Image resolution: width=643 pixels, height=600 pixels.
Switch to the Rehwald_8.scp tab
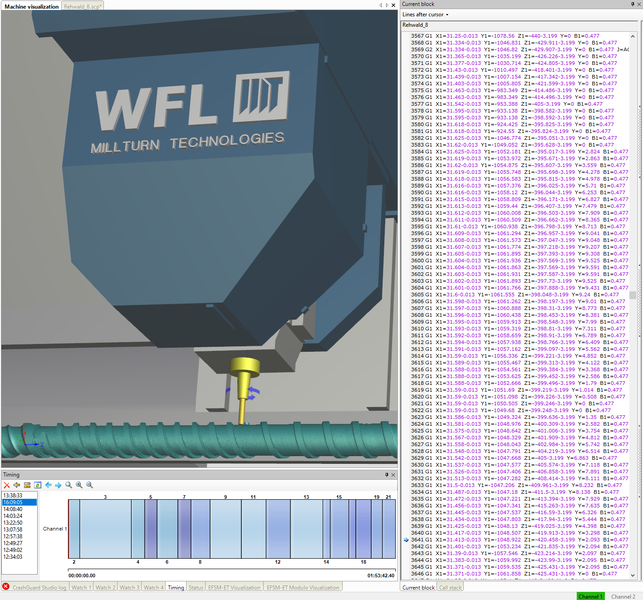[x=82, y=6]
